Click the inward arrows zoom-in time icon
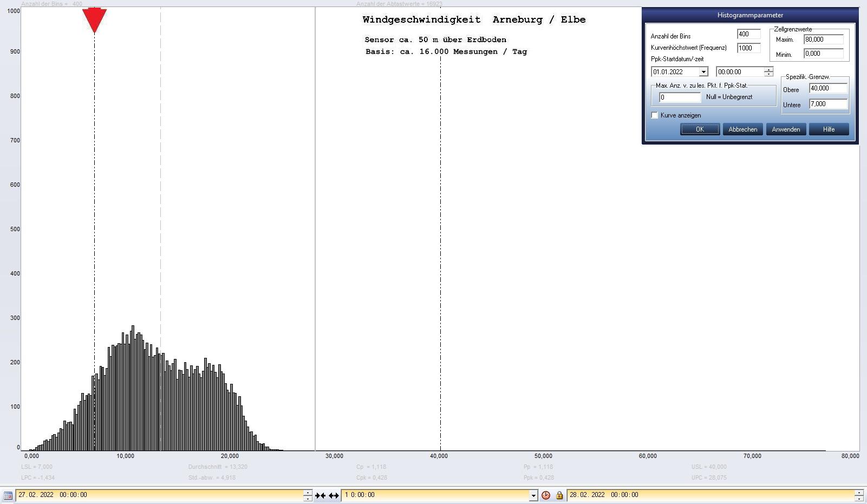Image resolution: width=867 pixels, height=504 pixels. (320, 495)
